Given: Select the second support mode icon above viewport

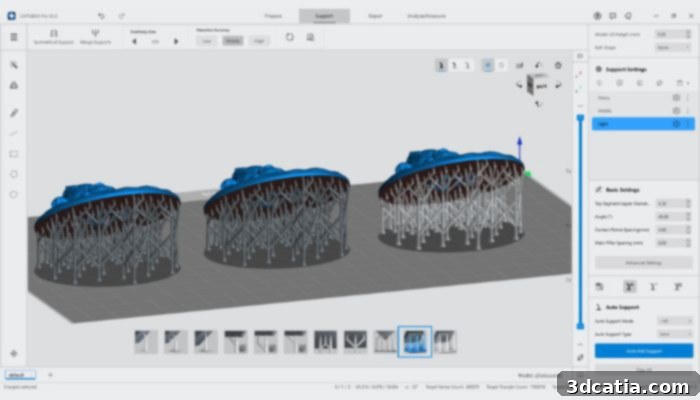Looking at the screenshot, I should 454,65.
